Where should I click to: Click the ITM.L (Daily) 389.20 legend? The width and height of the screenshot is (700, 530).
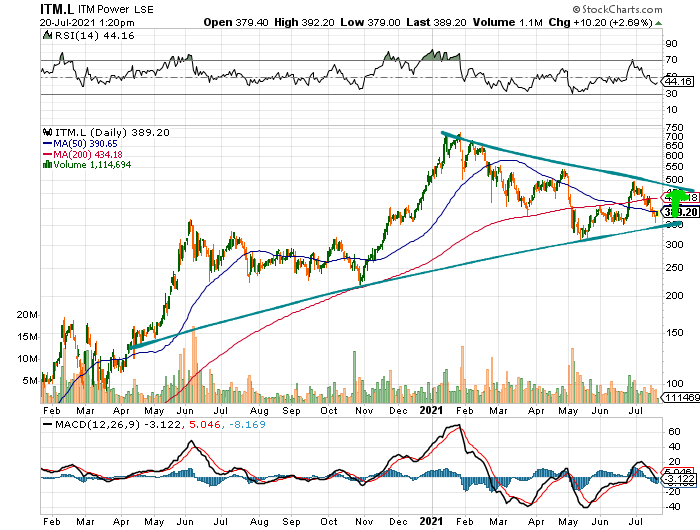(112, 133)
